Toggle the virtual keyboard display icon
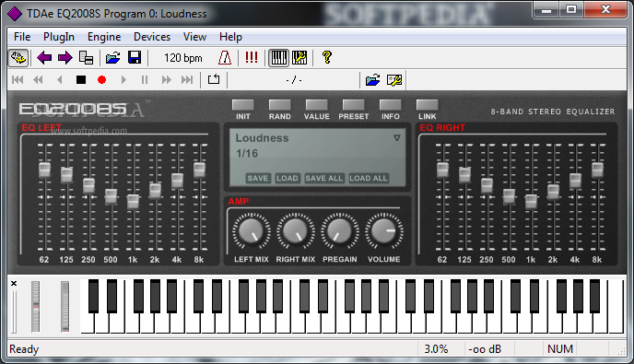 (x=278, y=58)
